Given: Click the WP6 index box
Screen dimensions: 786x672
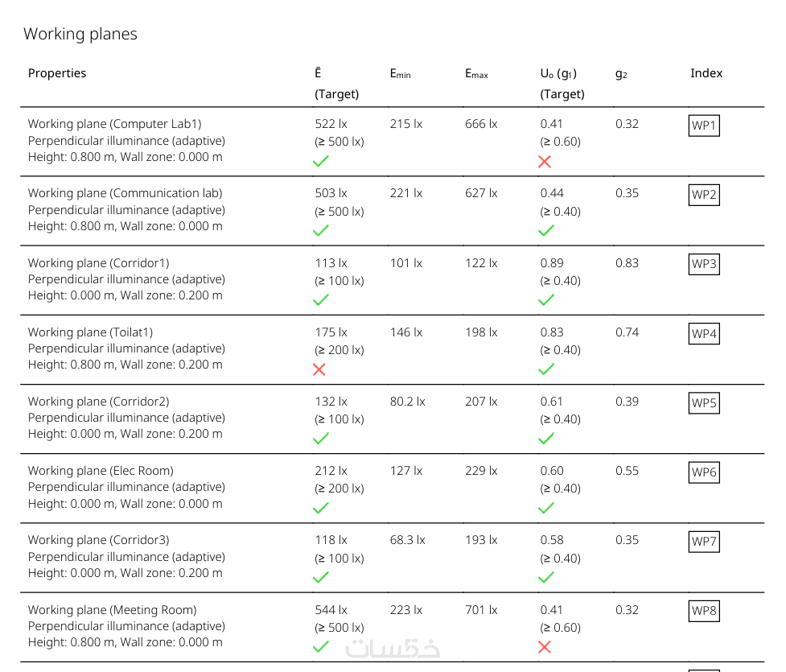Looking at the screenshot, I should [703, 472].
